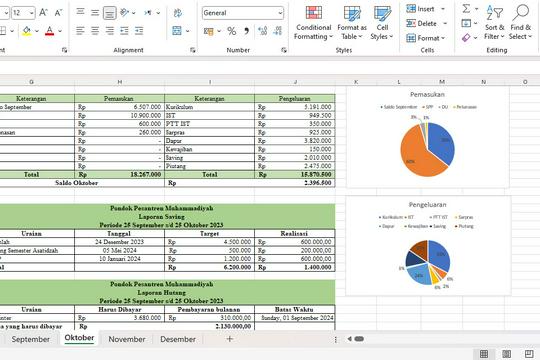Apply Top Align to cells

80,12
